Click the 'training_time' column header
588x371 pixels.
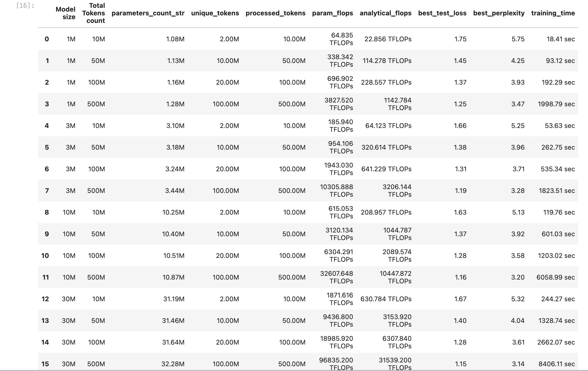(x=553, y=13)
